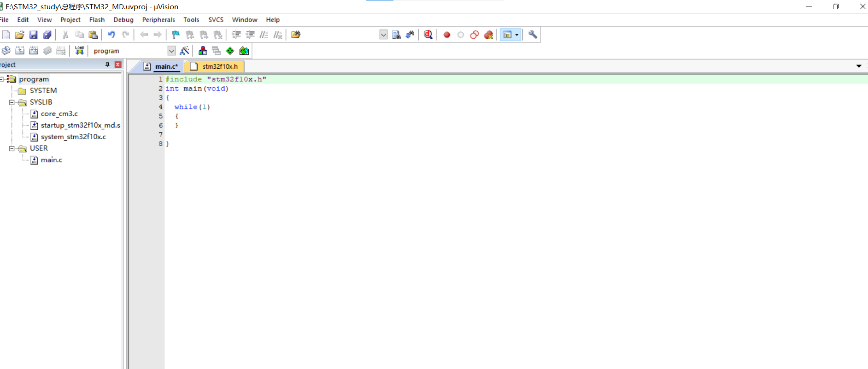Select startup_stm32f10x_md.s file
The height and width of the screenshot is (369, 868).
point(80,125)
